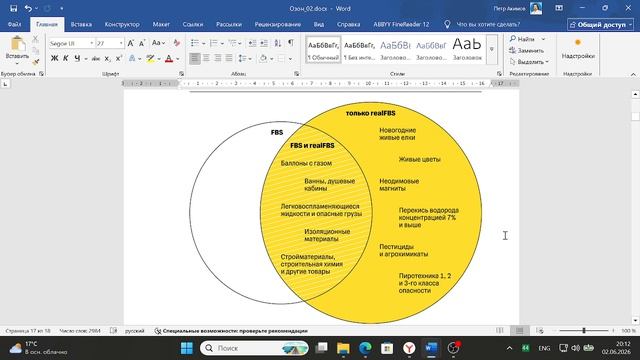Open the Select (Выделить) dropdown

click(529, 62)
